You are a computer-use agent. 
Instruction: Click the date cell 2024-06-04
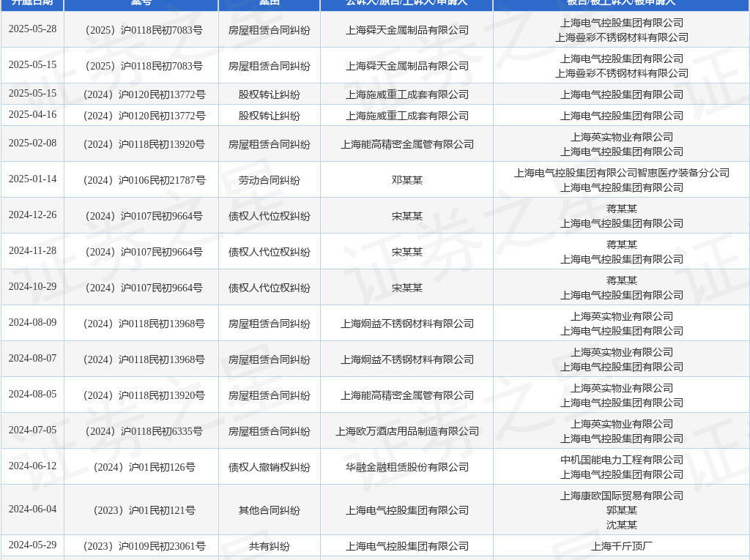[32, 509]
